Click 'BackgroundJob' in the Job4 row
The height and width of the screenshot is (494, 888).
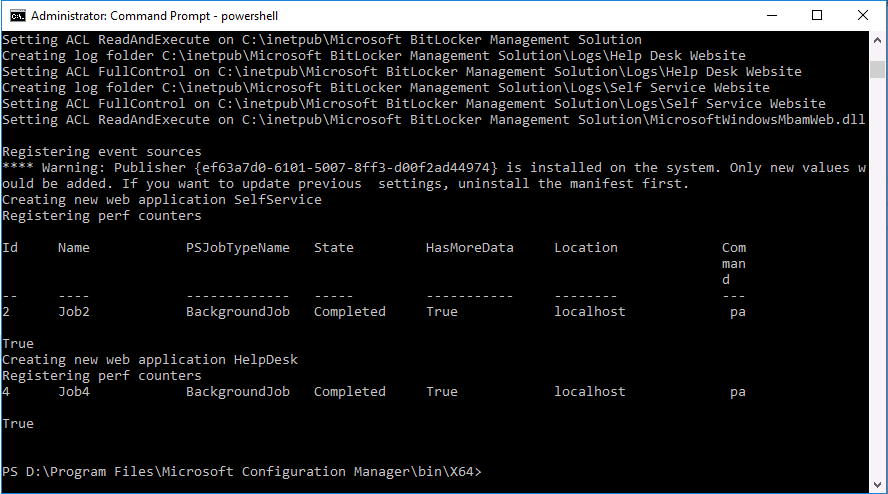coord(238,391)
